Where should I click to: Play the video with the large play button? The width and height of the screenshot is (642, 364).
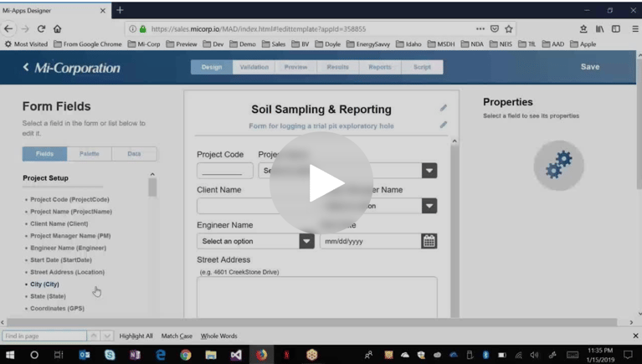321,183
